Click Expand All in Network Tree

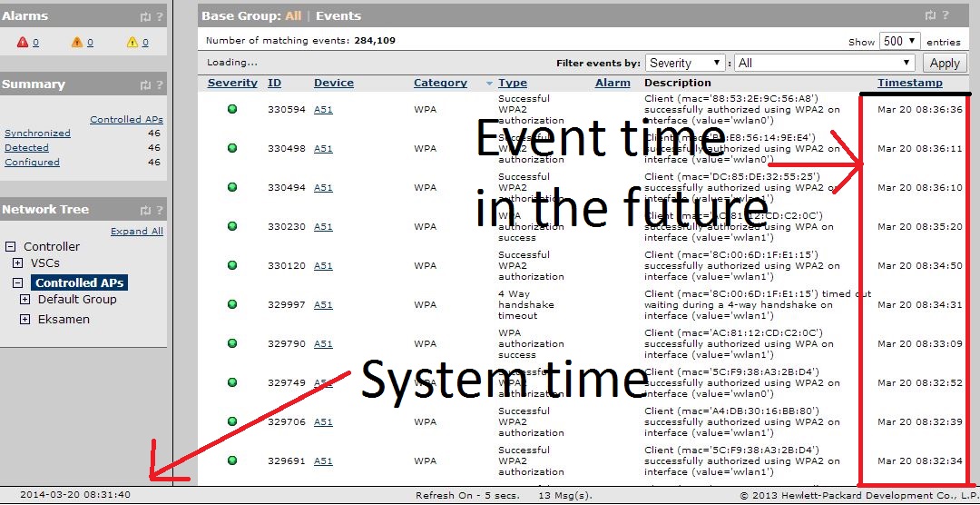[x=137, y=231]
